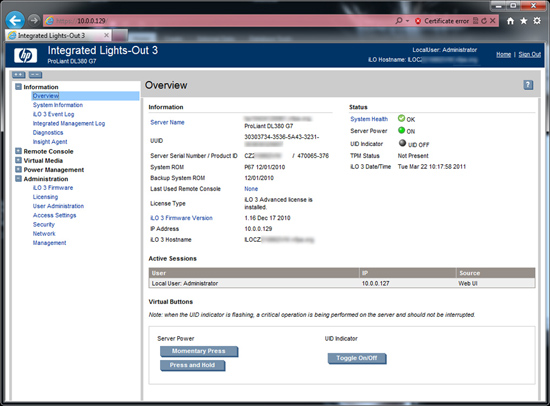Click the browser forward arrow
Image resolution: width=550 pixels, height=406 pixels.
34,20
